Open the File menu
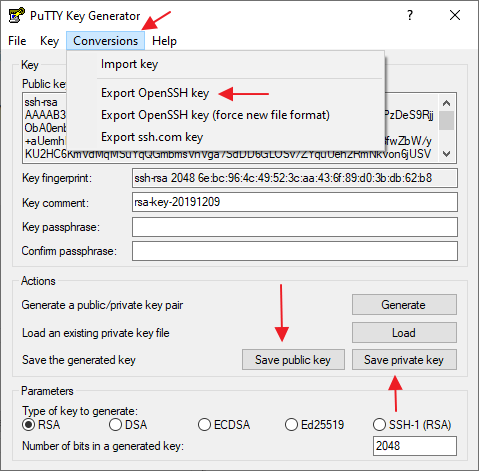479x471 pixels. coord(17,41)
